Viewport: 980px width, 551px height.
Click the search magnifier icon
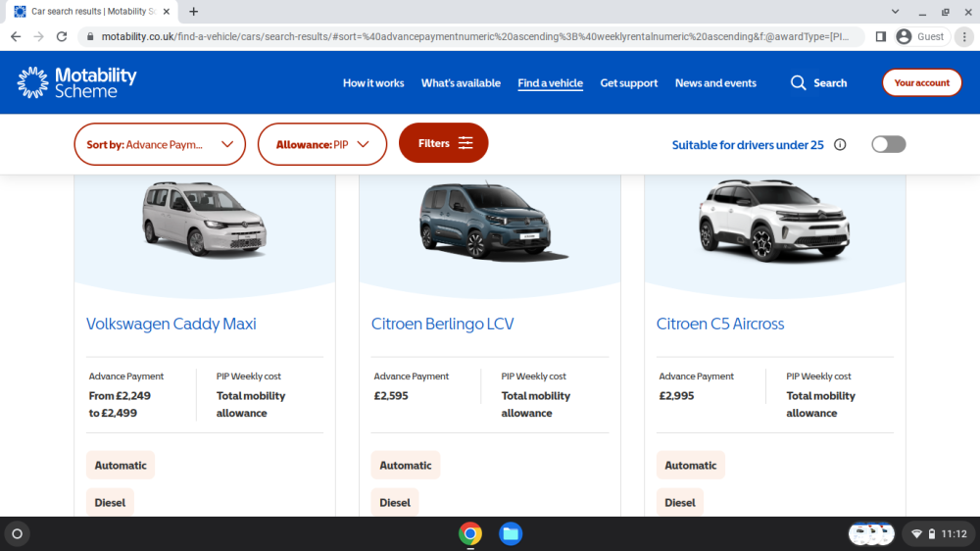click(798, 82)
